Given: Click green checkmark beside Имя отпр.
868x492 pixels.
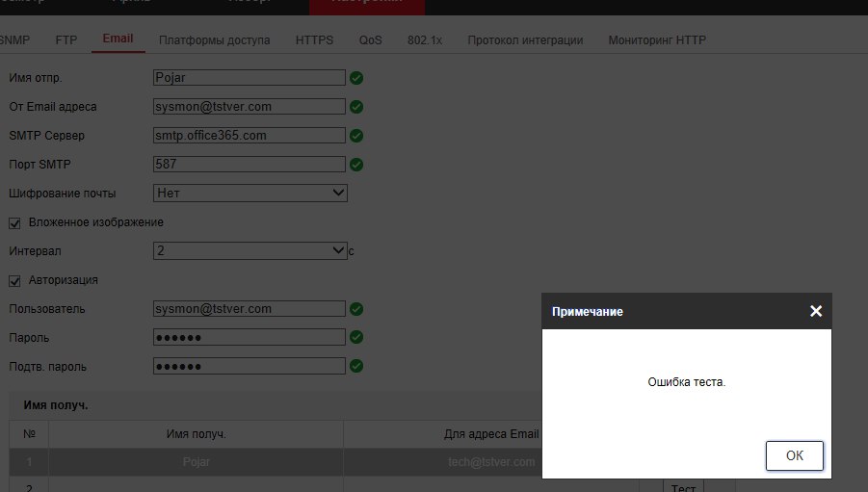Looking at the screenshot, I should 356,78.
